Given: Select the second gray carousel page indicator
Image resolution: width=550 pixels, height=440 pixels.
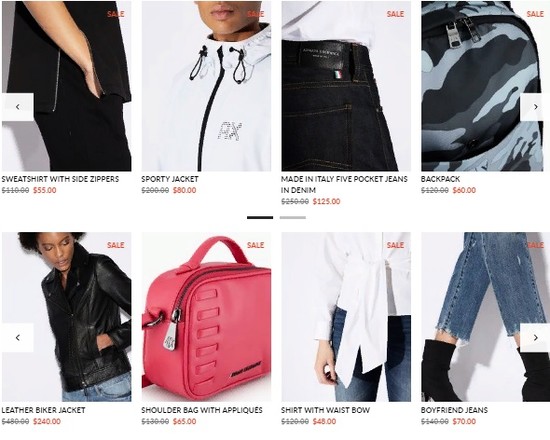Looking at the screenshot, I should click(293, 218).
